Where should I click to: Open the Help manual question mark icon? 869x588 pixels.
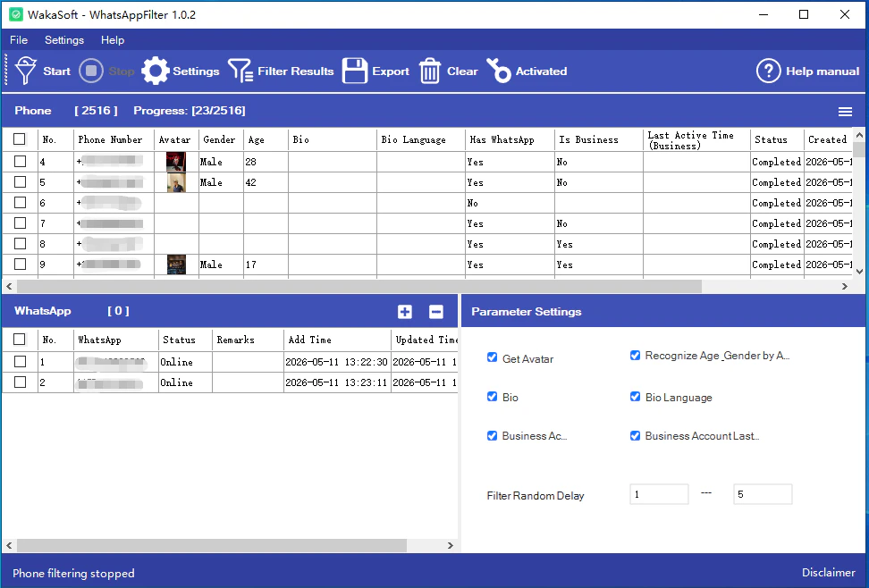tap(769, 71)
